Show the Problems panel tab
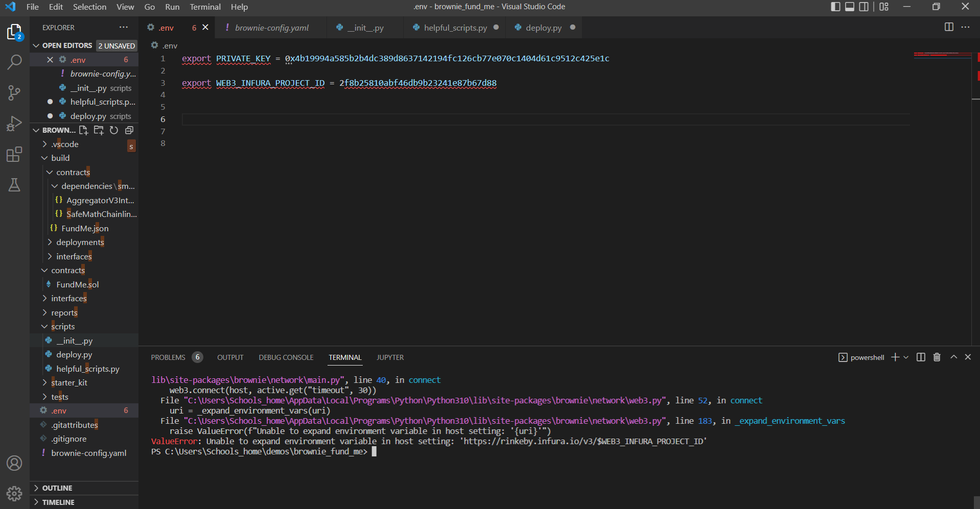Image resolution: width=980 pixels, height=509 pixels. pos(176,357)
